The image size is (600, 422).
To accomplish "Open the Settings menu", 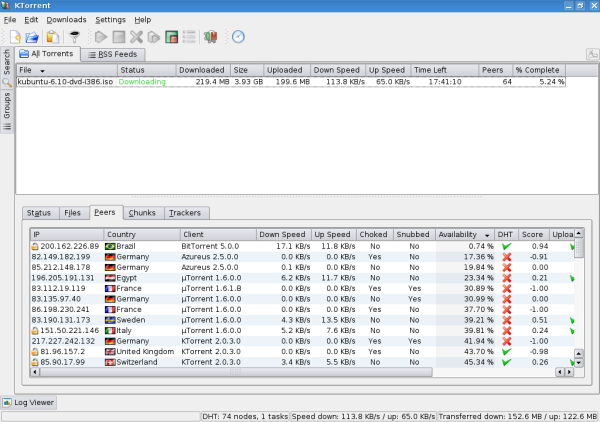I will 110,20.
